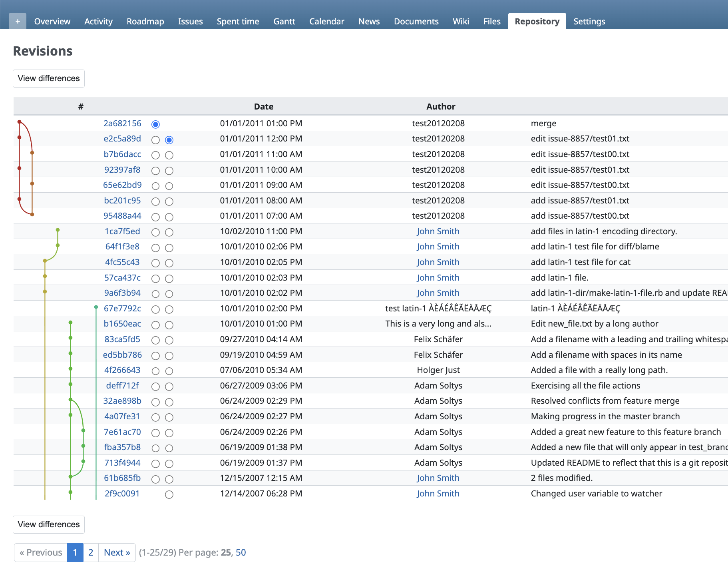Go to Next page of revisions
The width and height of the screenshot is (728, 566).
click(x=117, y=552)
